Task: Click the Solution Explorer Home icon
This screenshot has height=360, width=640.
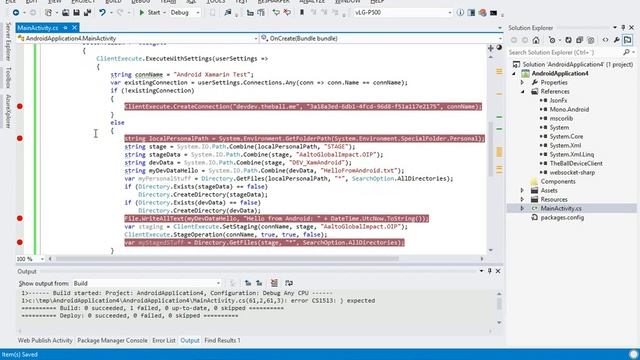Action: [x=536, y=40]
